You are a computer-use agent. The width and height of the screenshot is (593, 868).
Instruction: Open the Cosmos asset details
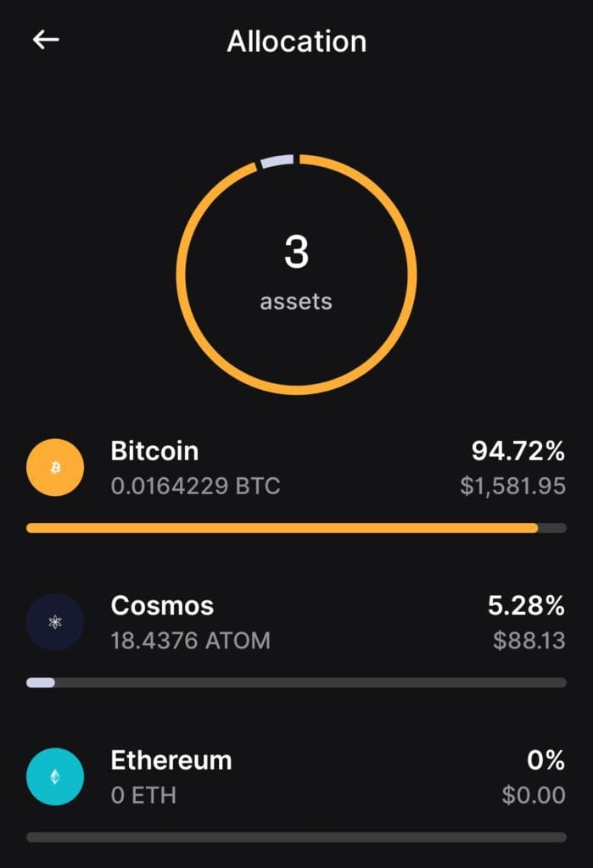click(x=297, y=622)
